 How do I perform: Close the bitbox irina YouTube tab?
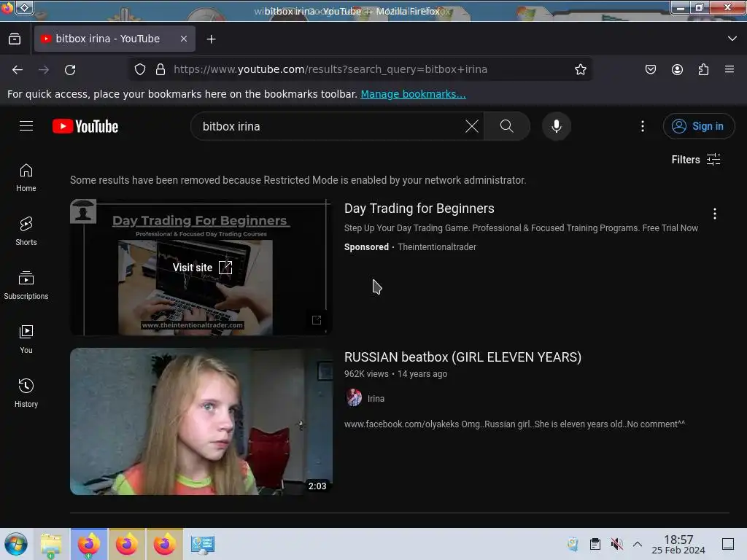point(183,39)
